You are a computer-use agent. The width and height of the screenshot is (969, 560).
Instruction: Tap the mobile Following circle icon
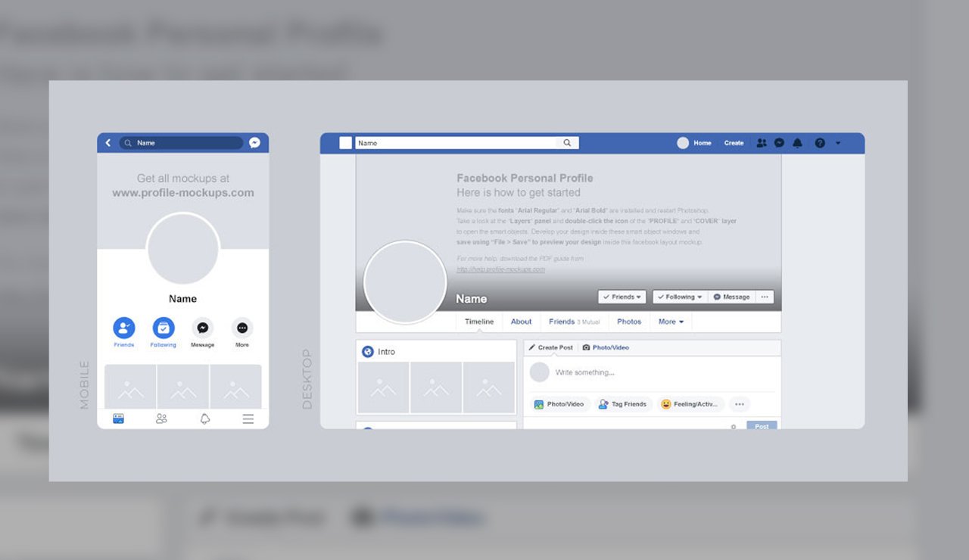point(164,328)
